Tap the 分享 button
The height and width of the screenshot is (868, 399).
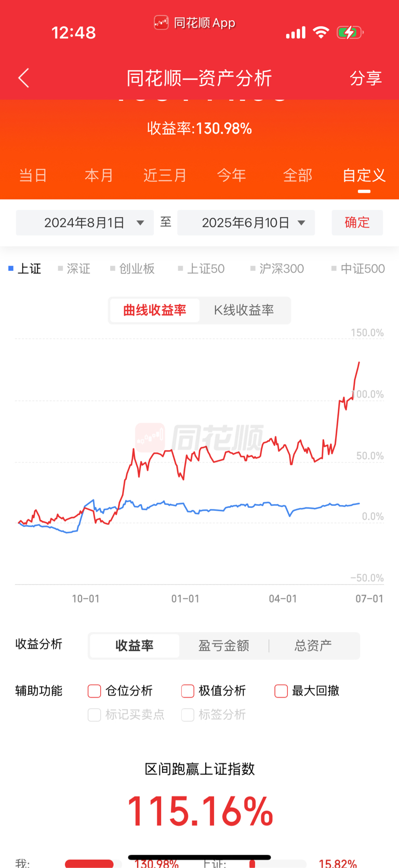coord(366,78)
